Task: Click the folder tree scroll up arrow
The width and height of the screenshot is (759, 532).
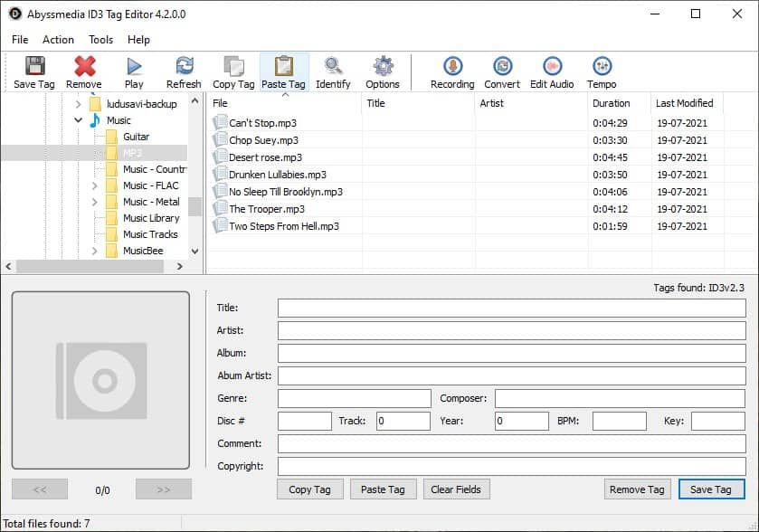Action: [194, 101]
